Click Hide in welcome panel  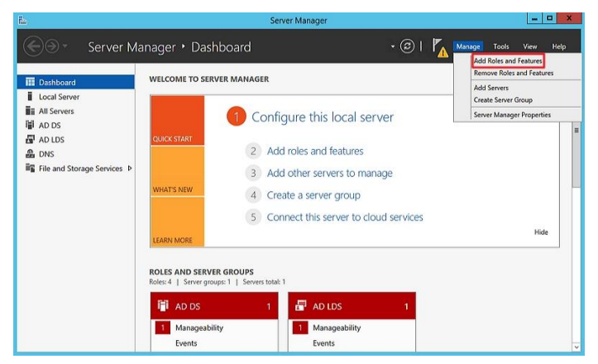pos(541,232)
